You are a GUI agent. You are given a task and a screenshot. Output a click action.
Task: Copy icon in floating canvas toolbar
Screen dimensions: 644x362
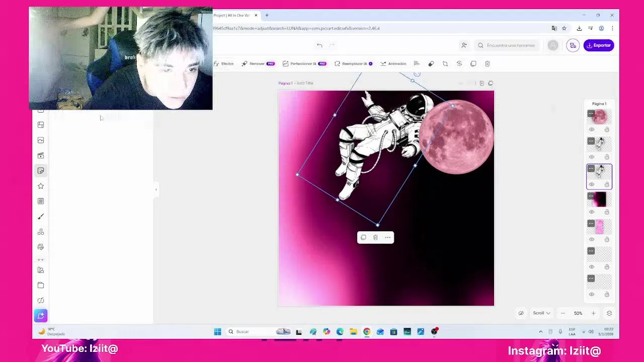(363, 237)
